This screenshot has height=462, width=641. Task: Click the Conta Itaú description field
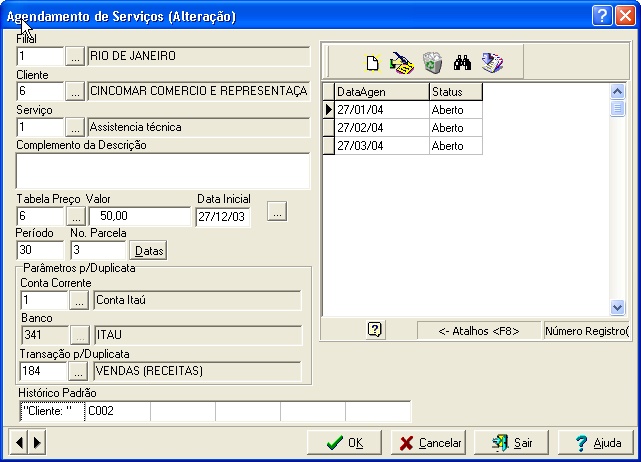pos(197,301)
